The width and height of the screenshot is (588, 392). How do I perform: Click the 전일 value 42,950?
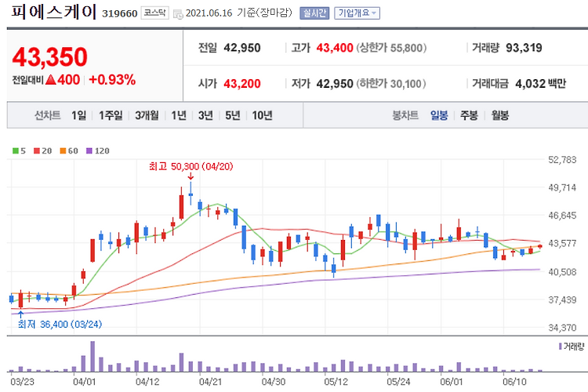[242, 48]
